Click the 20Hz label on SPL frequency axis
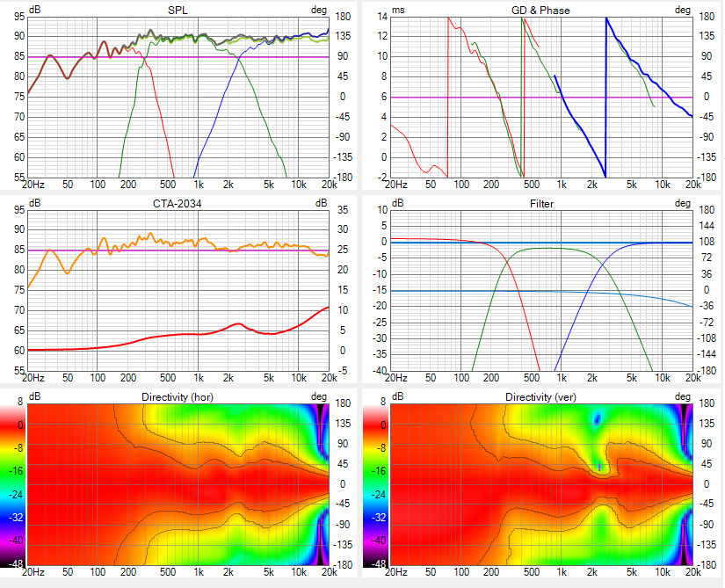The image size is (725, 588). tap(33, 185)
